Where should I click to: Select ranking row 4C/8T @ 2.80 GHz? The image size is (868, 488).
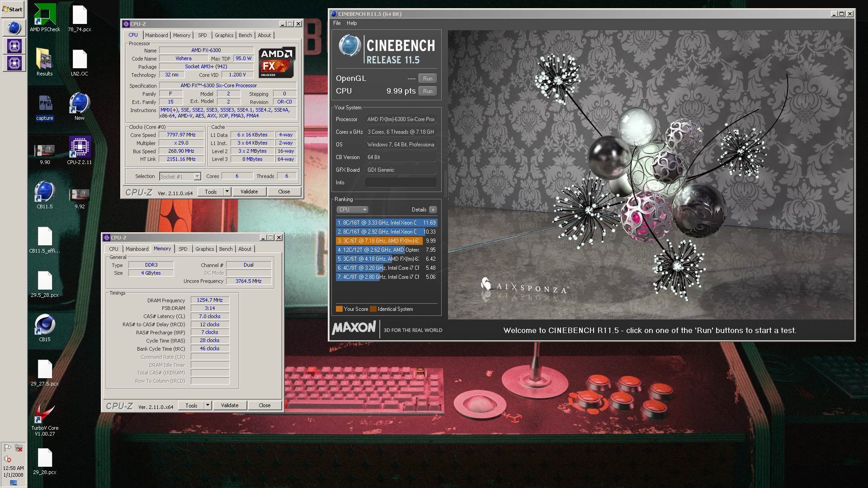coord(387,277)
